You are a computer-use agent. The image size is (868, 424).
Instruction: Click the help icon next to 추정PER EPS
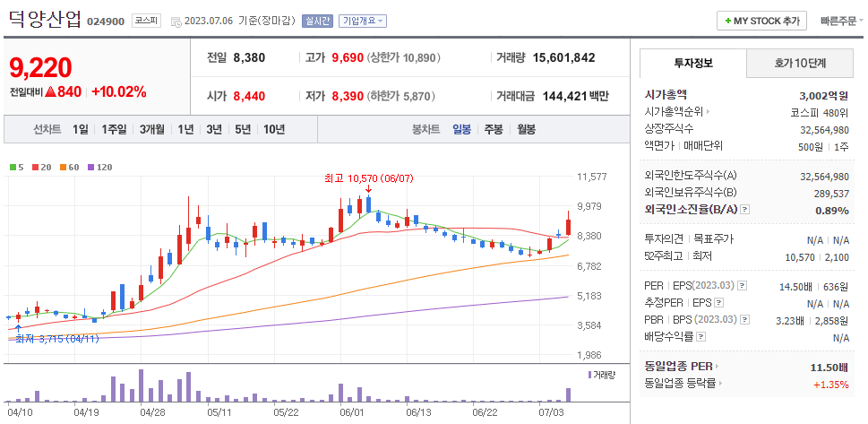click(718, 303)
